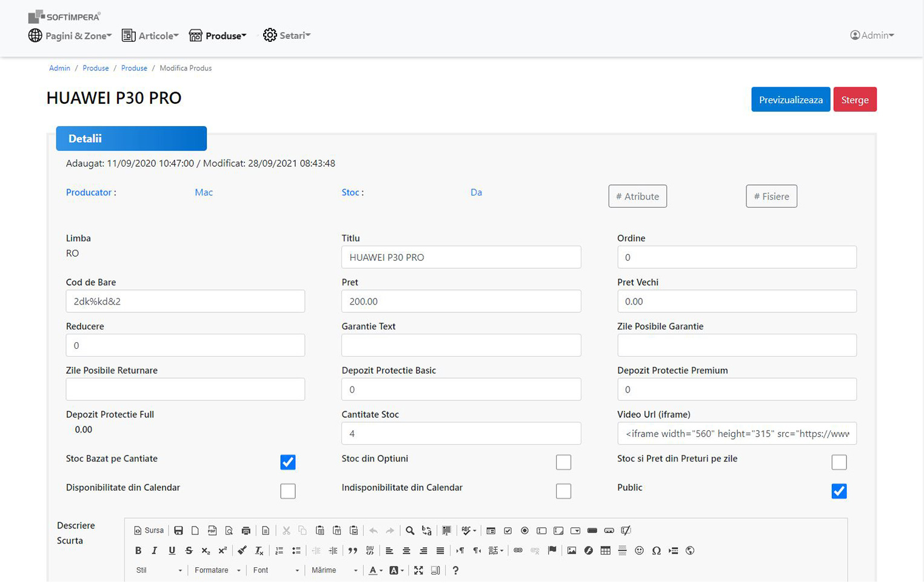Click the Cod de Bare input
924x586 pixels.
click(186, 301)
